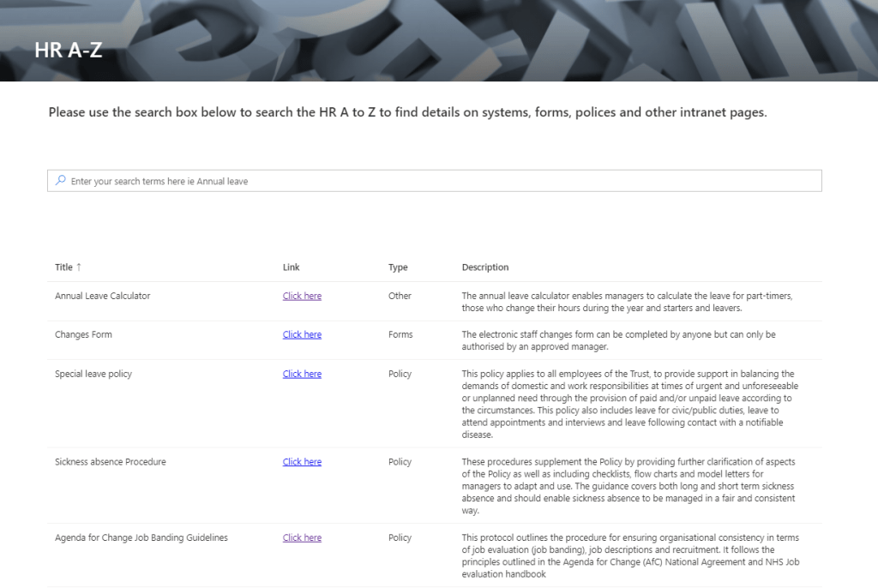
Task: Open the Annual Leave Calculator 'Click here' link
Action: (302, 296)
